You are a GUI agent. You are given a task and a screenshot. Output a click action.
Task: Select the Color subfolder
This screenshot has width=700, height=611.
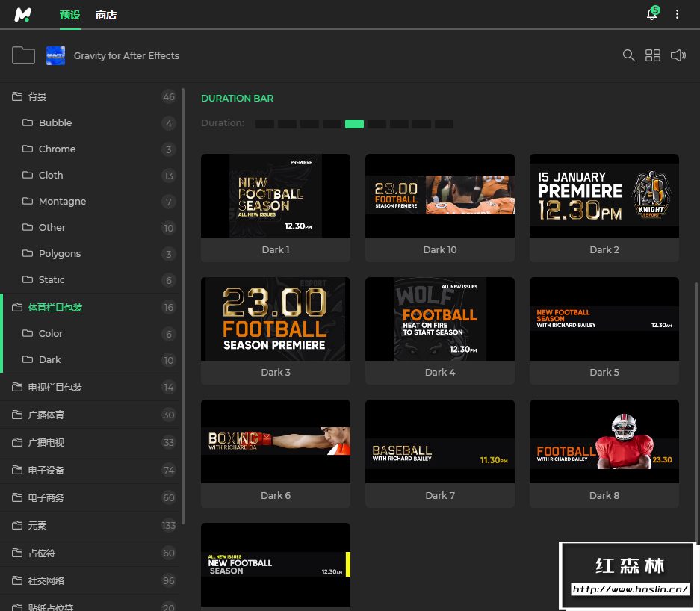[90, 333]
